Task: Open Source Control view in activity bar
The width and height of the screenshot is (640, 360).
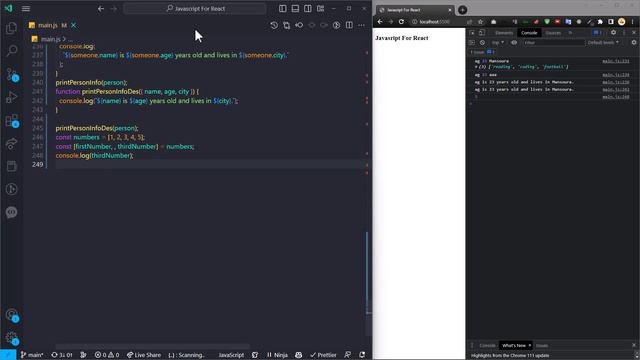Action: point(11,74)
